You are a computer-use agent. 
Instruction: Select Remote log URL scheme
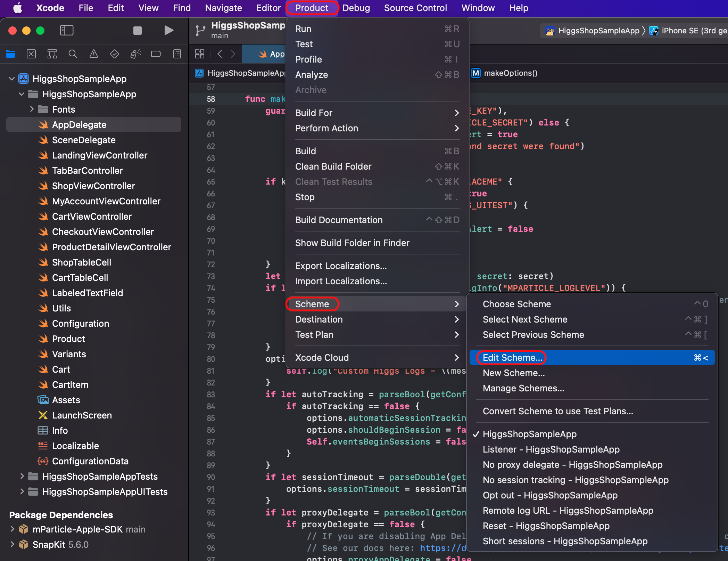point(592,511)
